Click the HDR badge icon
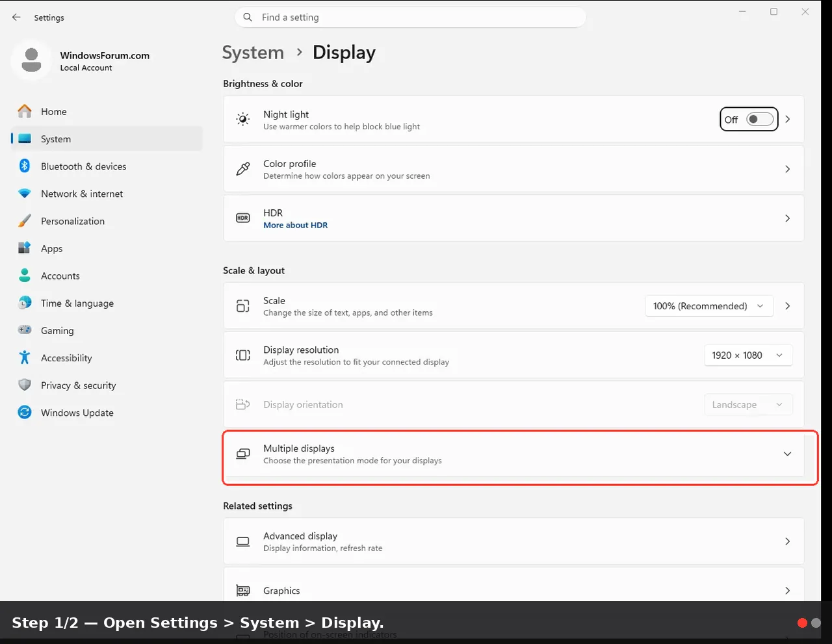This screenshot has height=644, width=832. point(242,218)
